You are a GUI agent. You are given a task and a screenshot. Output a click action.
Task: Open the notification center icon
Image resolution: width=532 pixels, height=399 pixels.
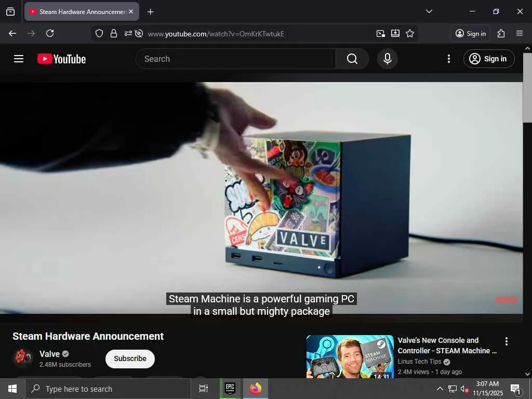pyautogui.click(x=515, y=389)
